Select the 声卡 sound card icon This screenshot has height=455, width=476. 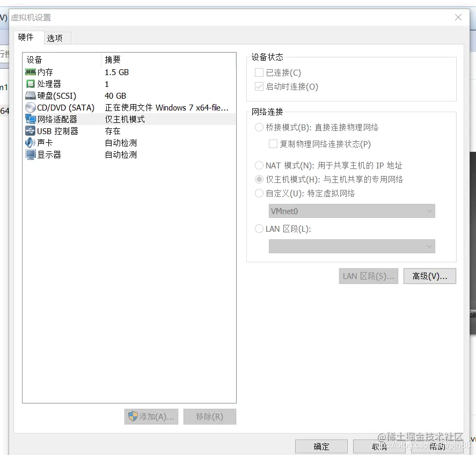point(31,143)
